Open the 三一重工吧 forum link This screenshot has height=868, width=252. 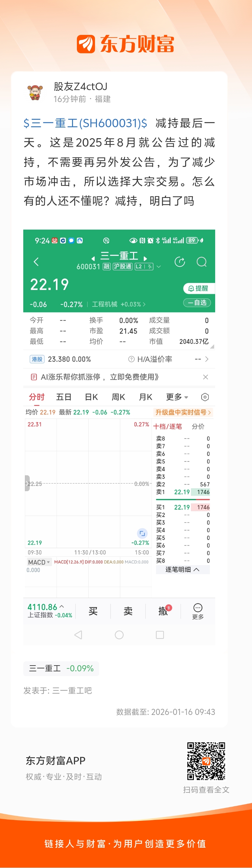click(x=72, y=691)
